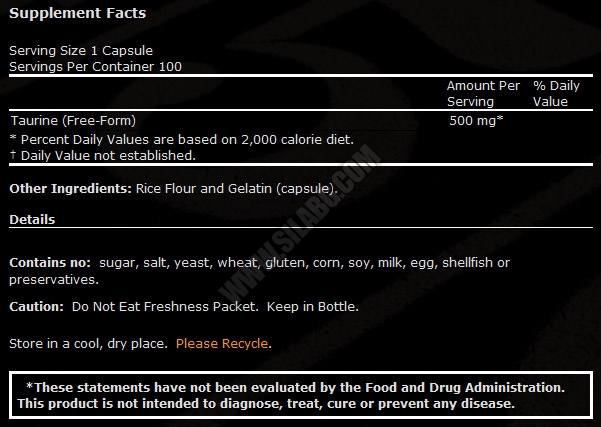Image resolution: width=601 pixels, height=427 pixels.
Task: Click the Supplement Facts heading
Action: (77, 13)
